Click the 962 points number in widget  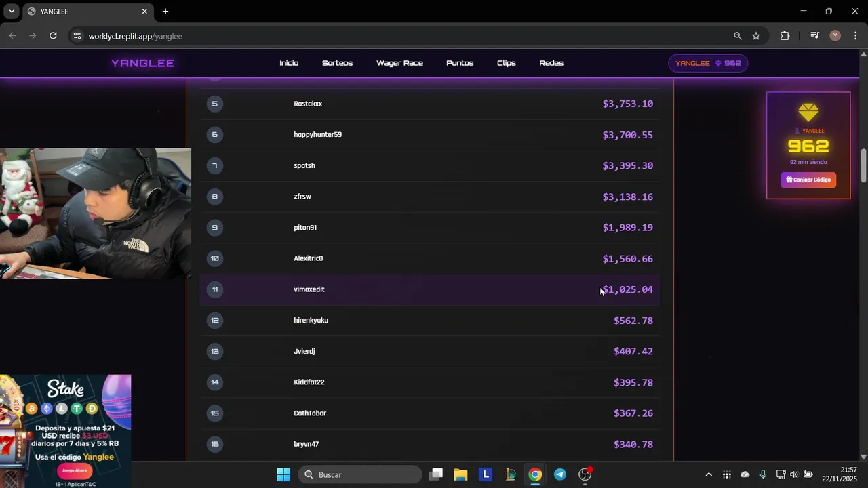[x=808, y=146]
